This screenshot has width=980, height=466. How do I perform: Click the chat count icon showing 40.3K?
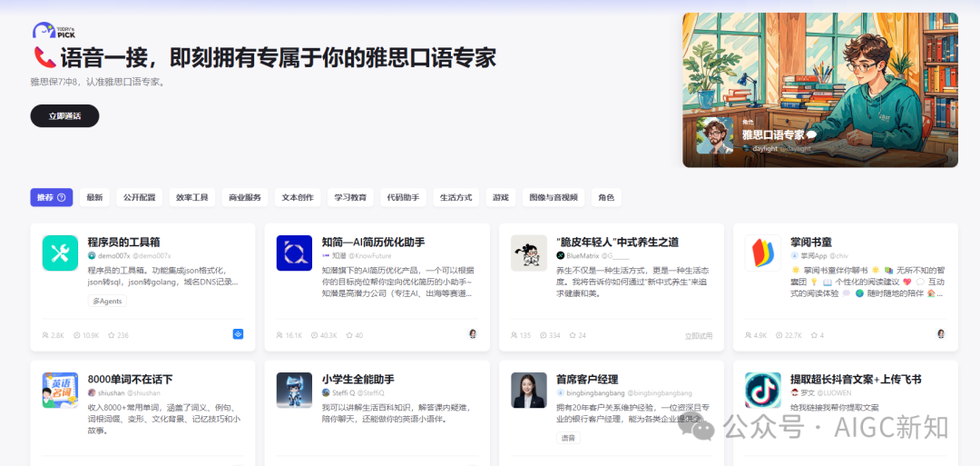coord(314,335)
